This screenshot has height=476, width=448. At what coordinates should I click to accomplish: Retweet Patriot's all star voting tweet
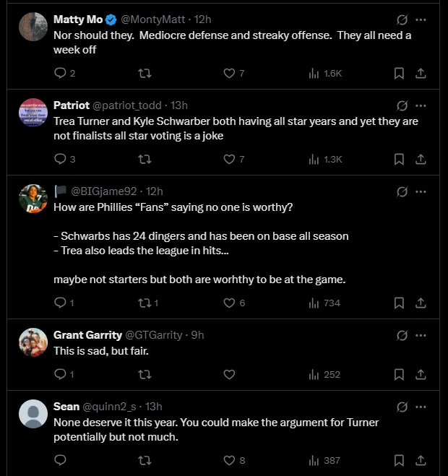[145, 159]
